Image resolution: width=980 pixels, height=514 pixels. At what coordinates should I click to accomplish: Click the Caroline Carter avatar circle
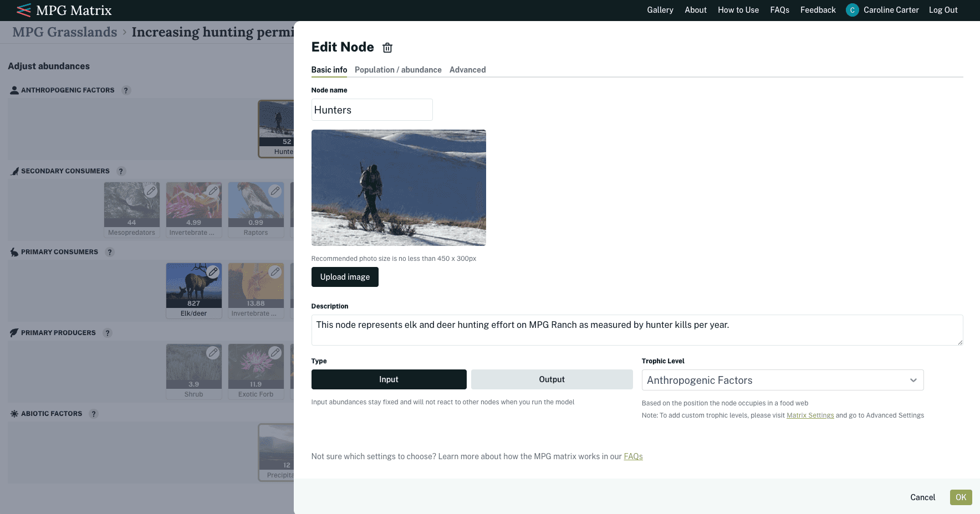tap(852, 10)
